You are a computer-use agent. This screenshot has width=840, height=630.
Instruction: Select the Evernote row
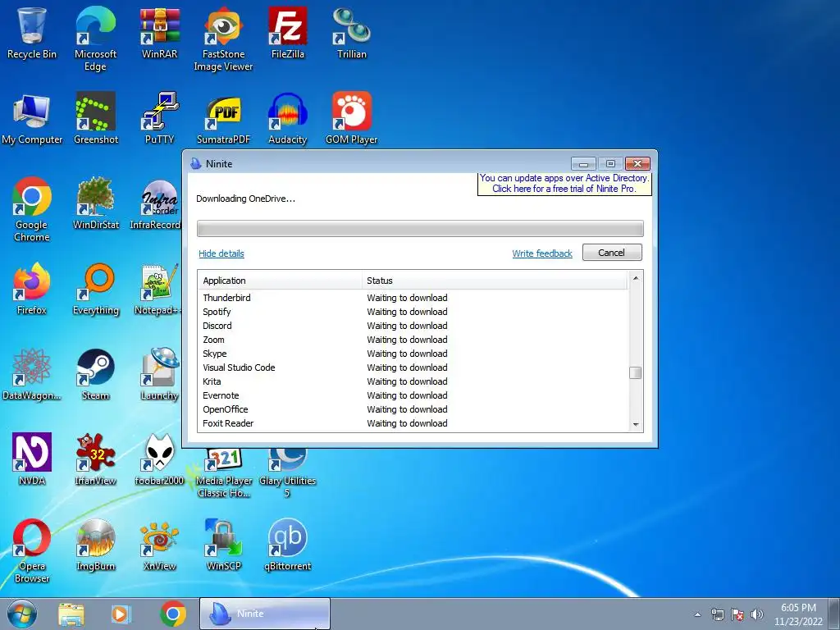[x=413, y=395]
